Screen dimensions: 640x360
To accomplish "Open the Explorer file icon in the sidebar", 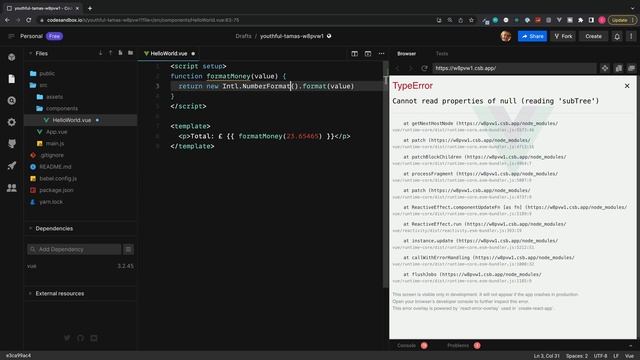I will pos(11,79).
